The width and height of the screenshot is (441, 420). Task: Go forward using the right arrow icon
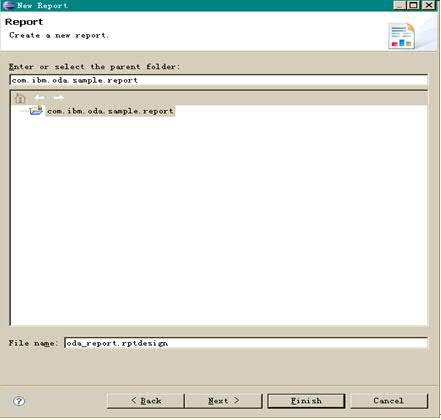click(x=59, y=98)
